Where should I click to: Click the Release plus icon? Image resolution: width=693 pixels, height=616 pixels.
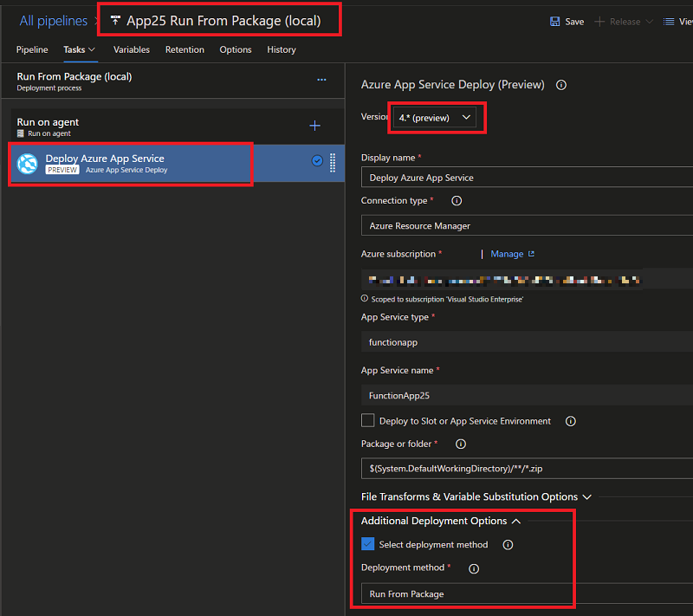[599, 22]
